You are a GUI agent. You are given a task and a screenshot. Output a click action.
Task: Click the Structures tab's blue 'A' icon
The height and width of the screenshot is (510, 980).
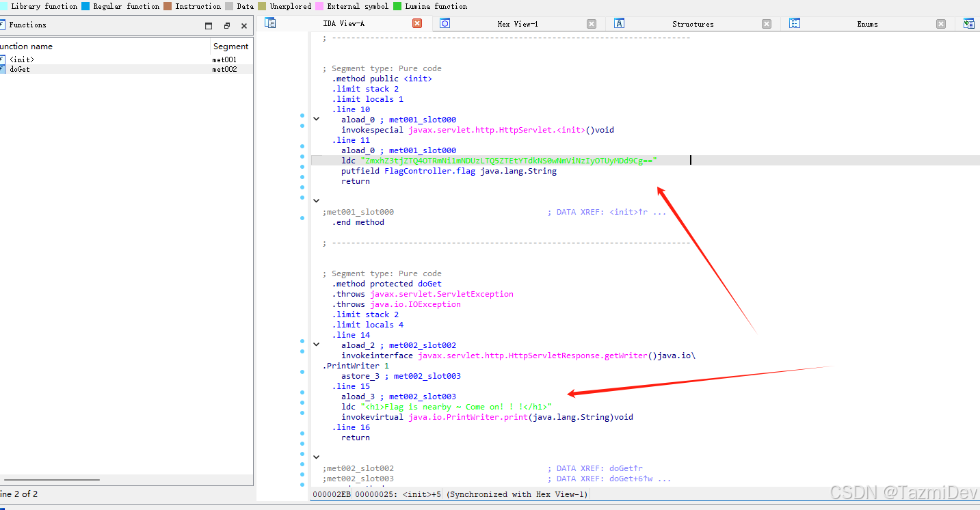pyautogui.click(x=619, y=23)
